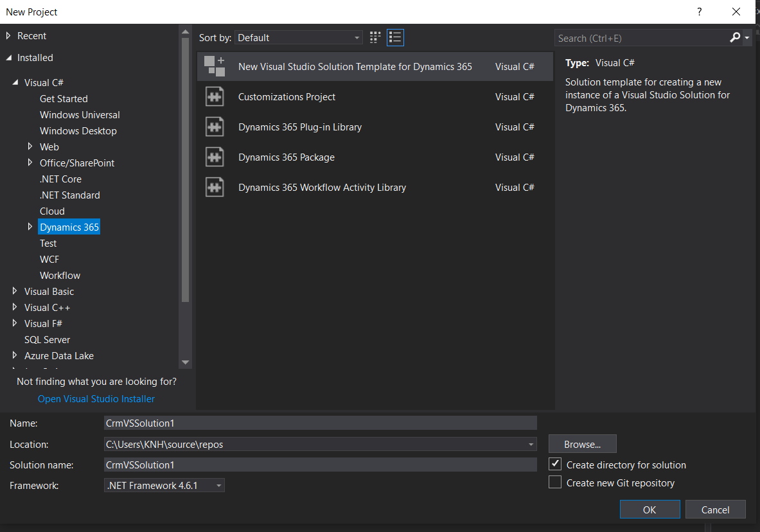Click the Cancel button
This screenshot has width=760, height=532.
point(715,510)
